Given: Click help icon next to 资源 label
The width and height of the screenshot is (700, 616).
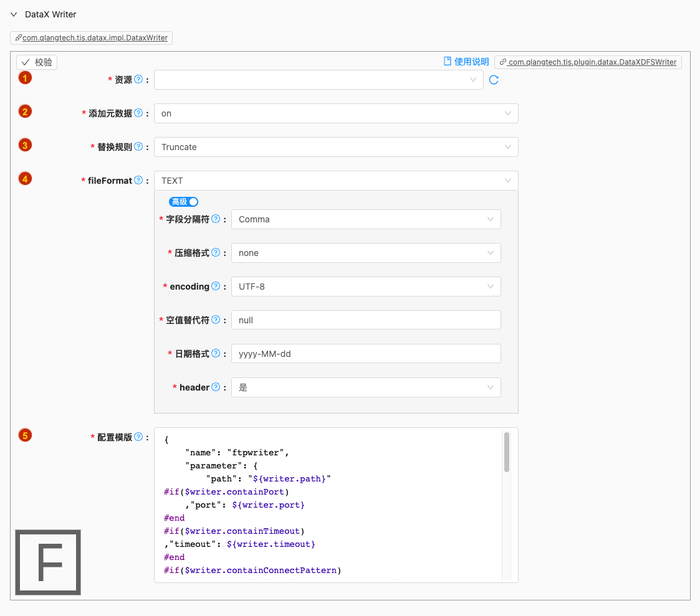Looking at the screenshot, I should click(x=138, y=80).
